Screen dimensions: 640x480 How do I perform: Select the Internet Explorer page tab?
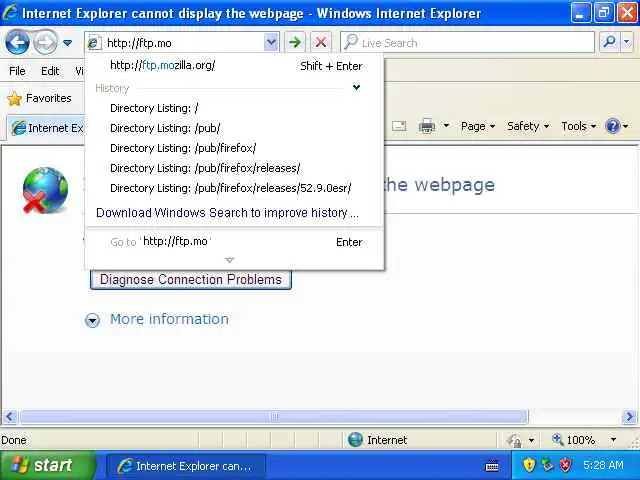[47, 128]
